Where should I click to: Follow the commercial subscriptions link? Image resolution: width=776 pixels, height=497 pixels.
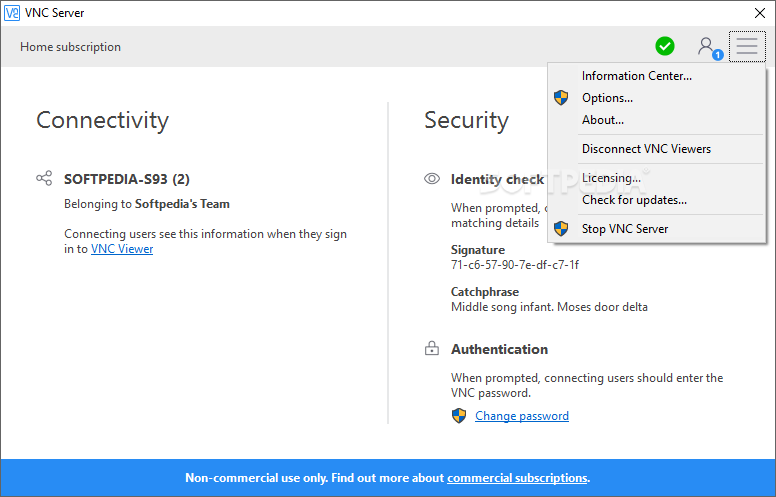click(517, 478)
